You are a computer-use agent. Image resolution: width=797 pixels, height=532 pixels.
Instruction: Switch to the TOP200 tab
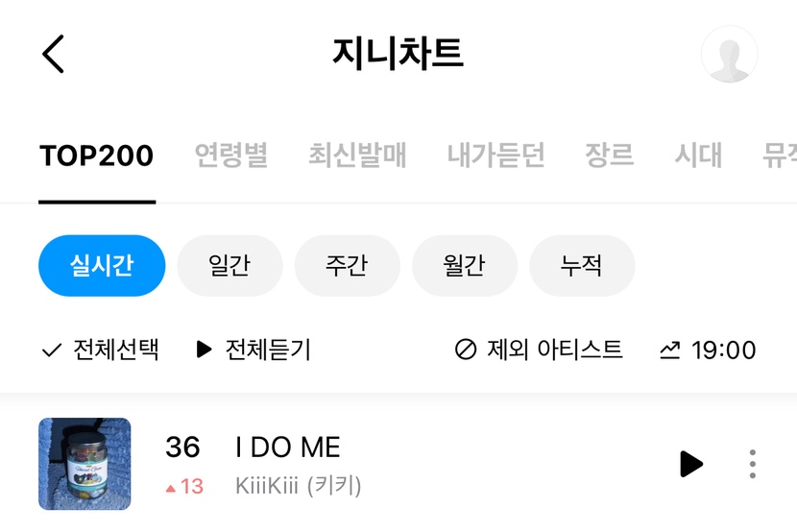(96, 156)
